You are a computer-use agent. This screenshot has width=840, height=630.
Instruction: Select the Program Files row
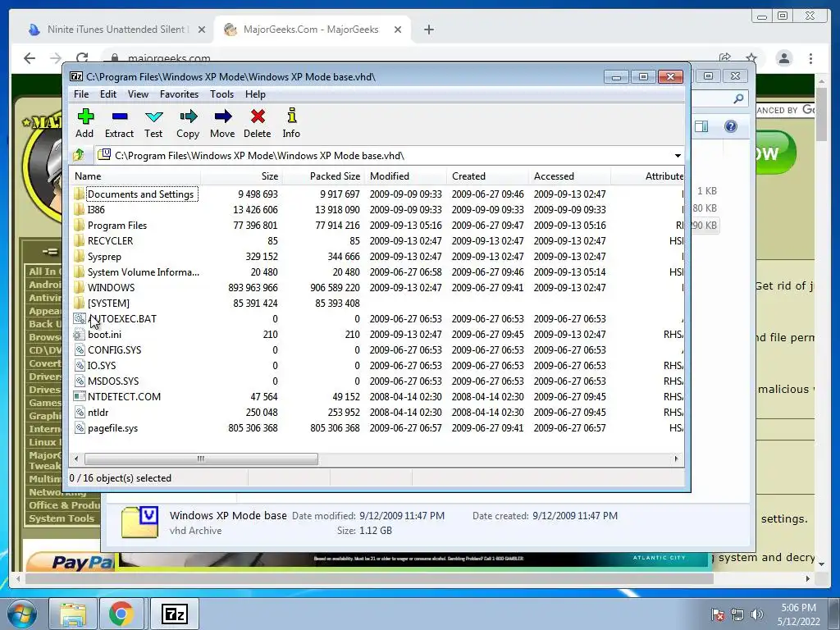tap(377, 226)
